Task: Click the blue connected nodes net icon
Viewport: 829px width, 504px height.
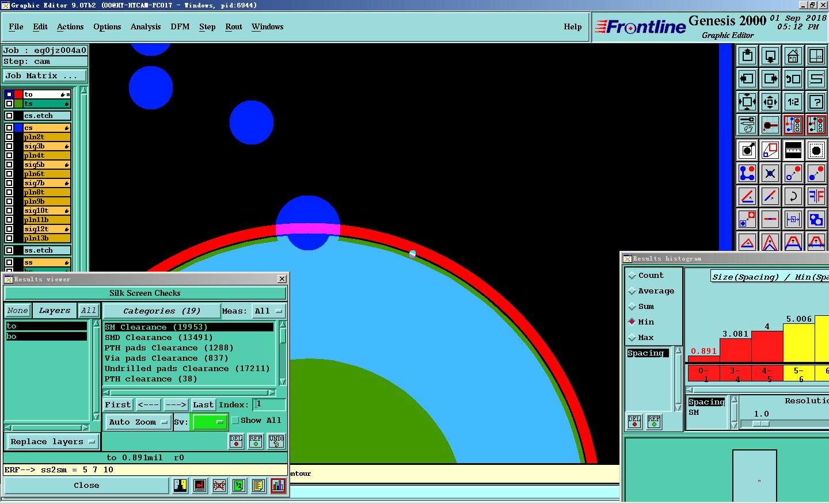Action: [747, 173]
